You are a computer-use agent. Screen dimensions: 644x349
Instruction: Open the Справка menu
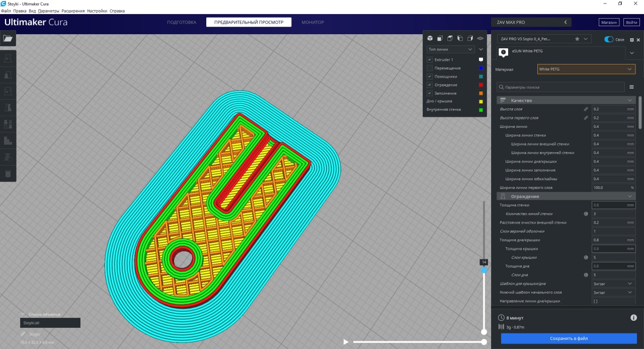point(117,11)
